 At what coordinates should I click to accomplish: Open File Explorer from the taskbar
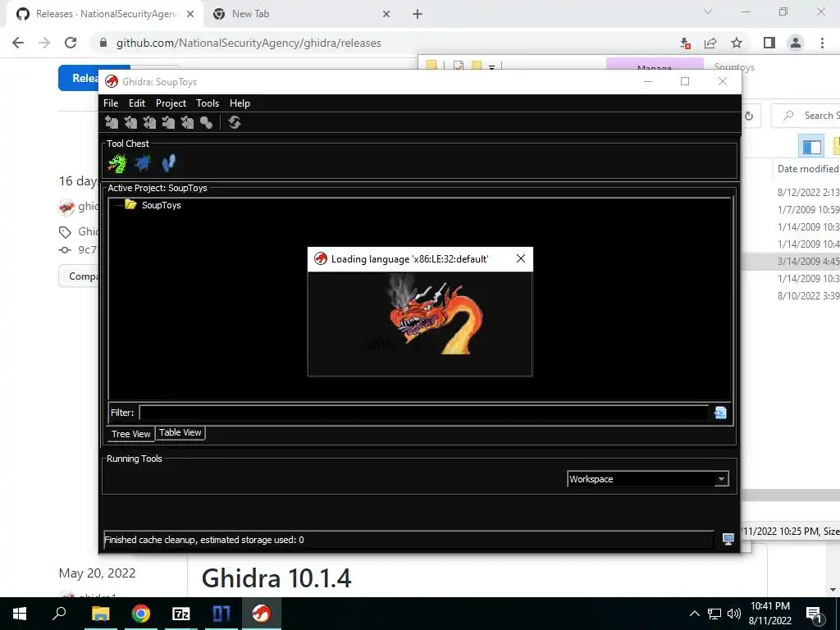[x=100, y=614]
